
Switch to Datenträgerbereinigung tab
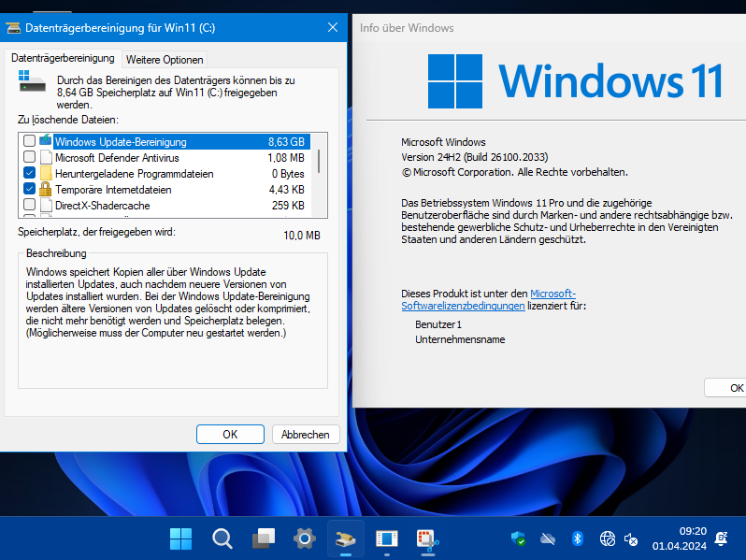pos(63,58)
